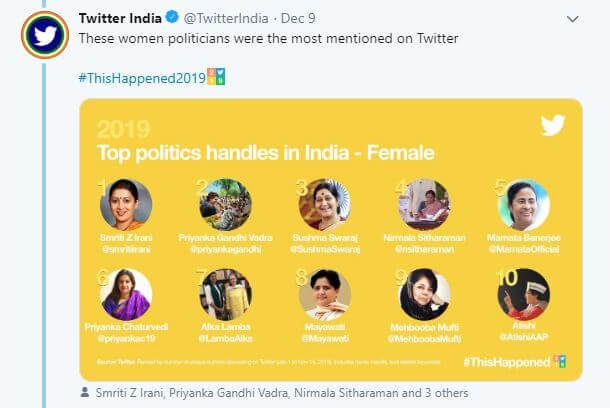
Task: Click Mehbooba Mufti's profile photo
Action: point(424,294)
